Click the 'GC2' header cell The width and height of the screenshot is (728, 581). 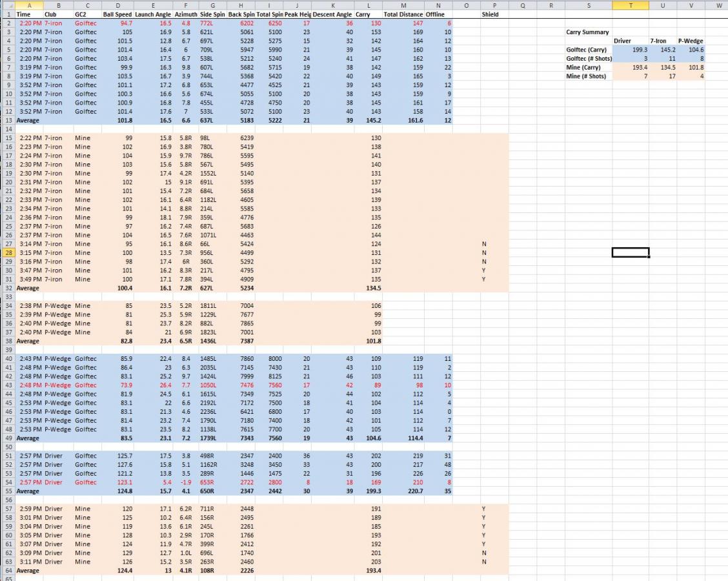[88, 14]
